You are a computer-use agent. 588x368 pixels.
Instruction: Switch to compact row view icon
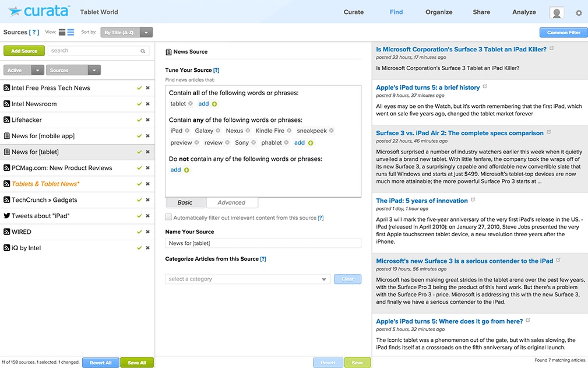pyautogui.click(x=62, y=32)
